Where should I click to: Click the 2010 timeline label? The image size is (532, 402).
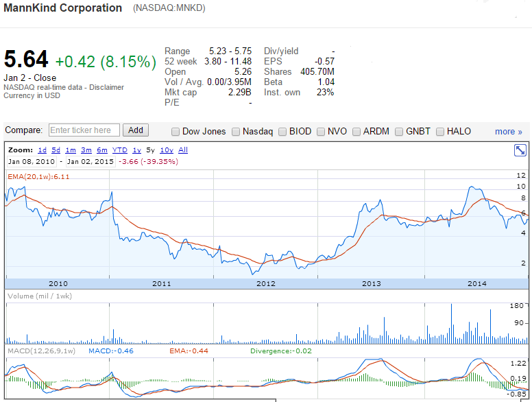click(58, 284)
